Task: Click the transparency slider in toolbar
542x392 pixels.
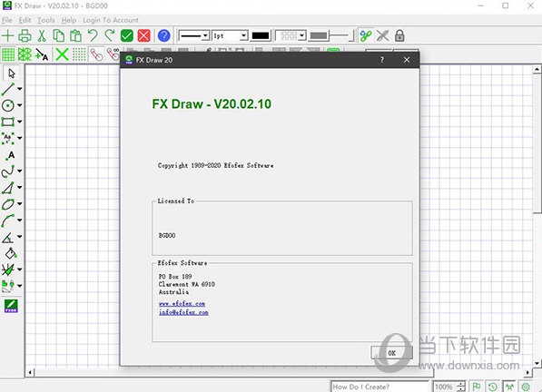Action: [341, 35]
